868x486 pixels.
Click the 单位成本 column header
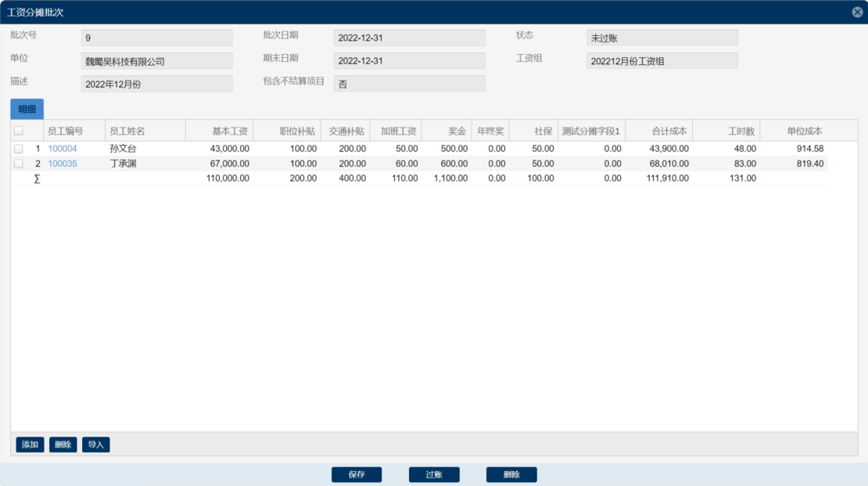click(793, 131)
